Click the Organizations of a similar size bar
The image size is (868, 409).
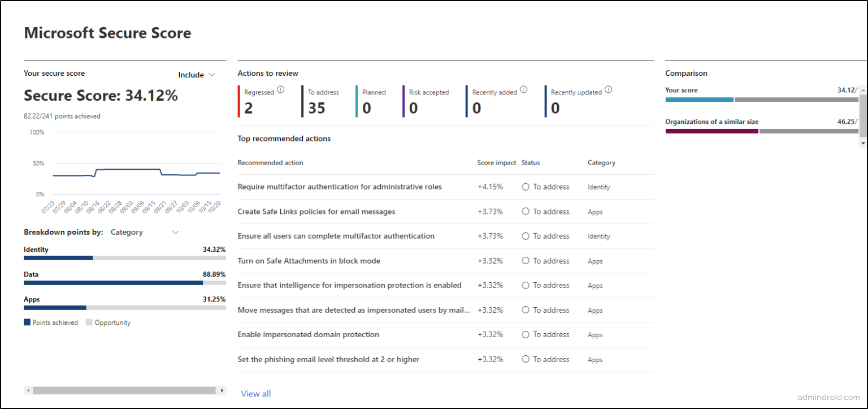click(x=761, y=131)
